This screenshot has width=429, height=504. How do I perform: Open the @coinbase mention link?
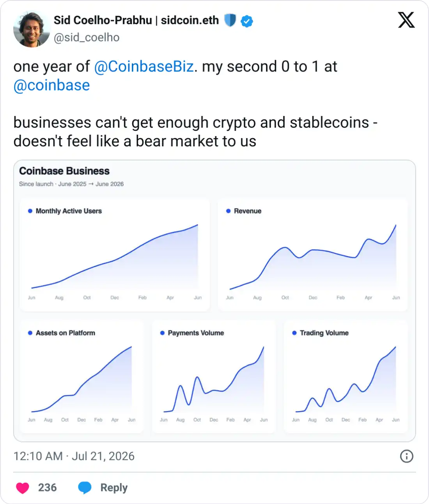pos(51,85)
